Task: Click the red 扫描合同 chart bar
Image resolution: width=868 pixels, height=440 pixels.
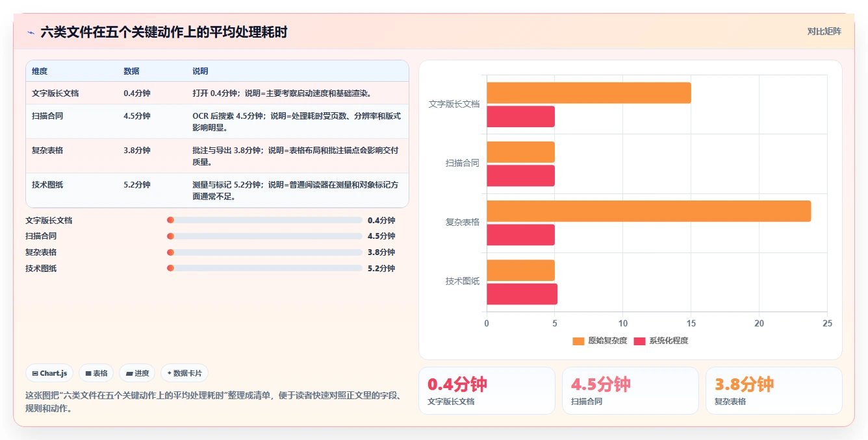Action: click(520, 176)
